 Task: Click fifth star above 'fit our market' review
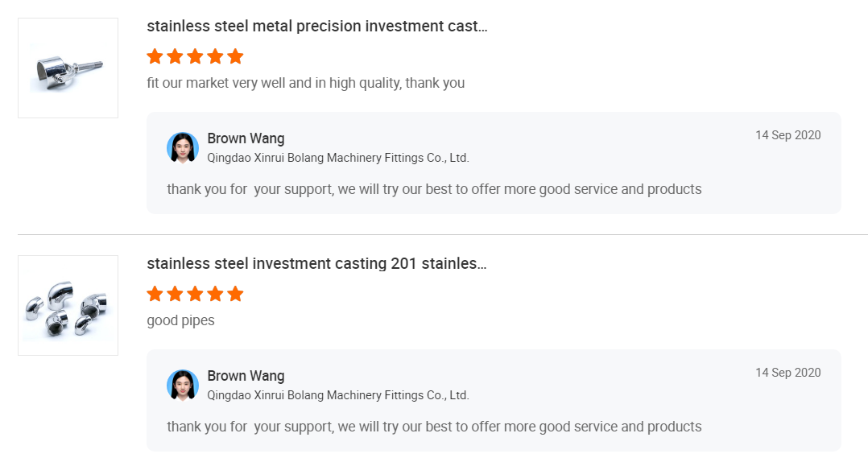pyautogui.click(x=235, y=56)
